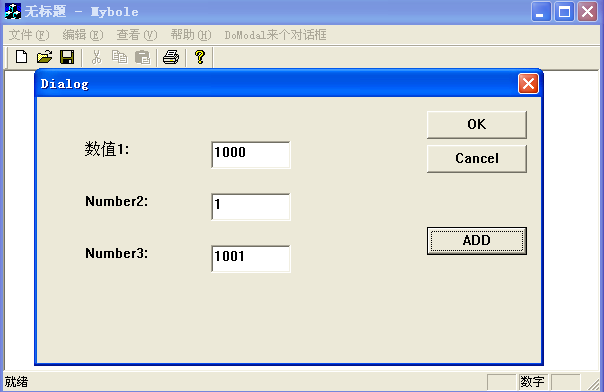
Task: Click the Mybole application icon in title bar
Action: (13, 11)
